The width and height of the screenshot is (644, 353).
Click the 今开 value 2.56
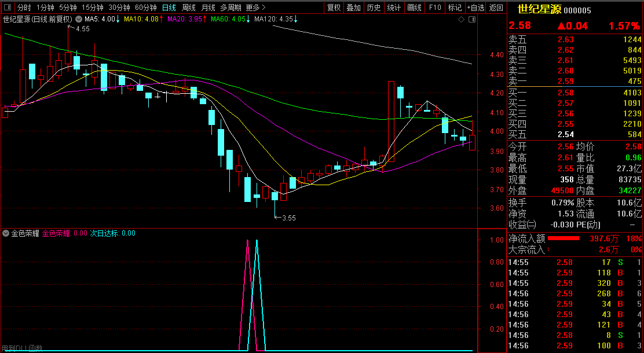[566, 146]
